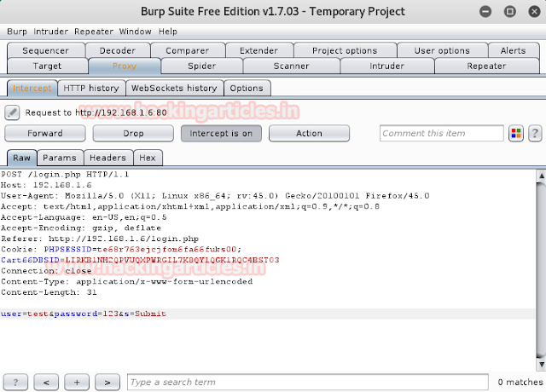
Task: Click the Content-Length: 31 line
Action: [x=49, y=292]
